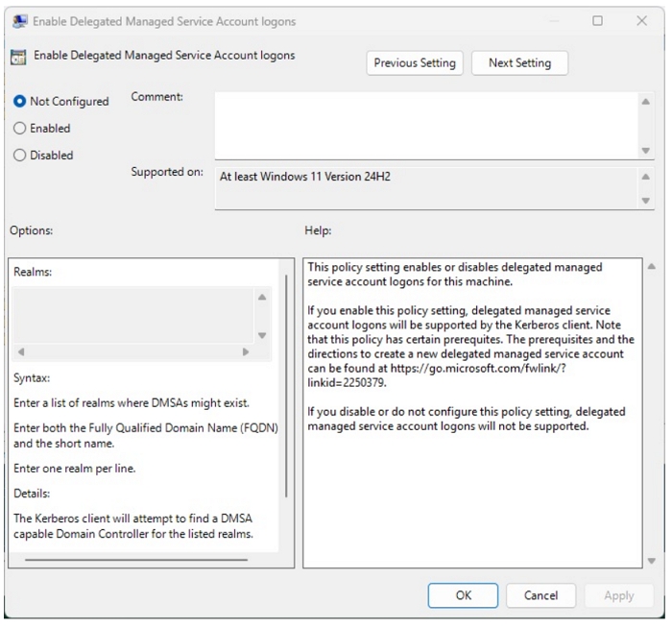Click Supported on box scroll down arrow
The image size is (672, 628).
[645, 200]
